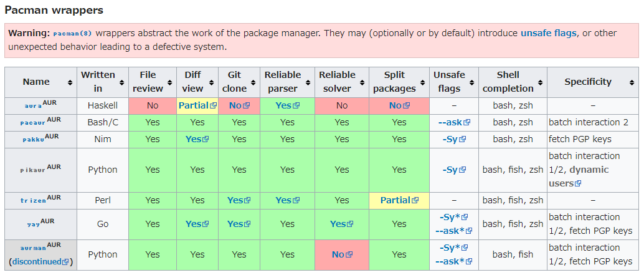The width and height of the screenshot is (644, 275).
Task: Open aura's 'Partial' Diff view link
Action: pos(197,105)
